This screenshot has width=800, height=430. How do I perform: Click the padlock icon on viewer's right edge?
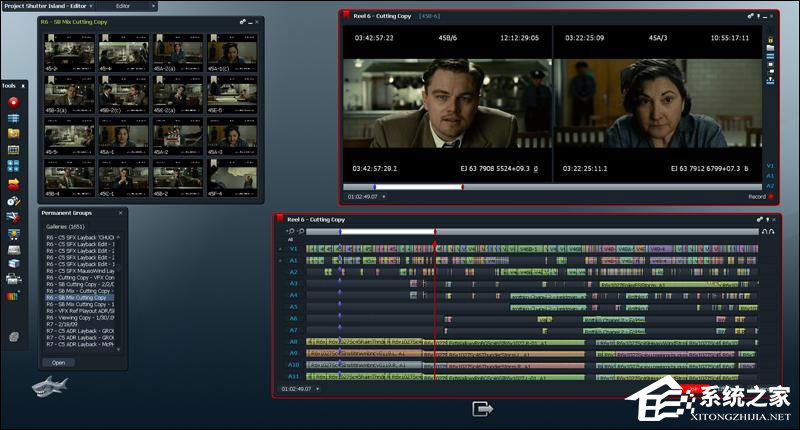770,40
